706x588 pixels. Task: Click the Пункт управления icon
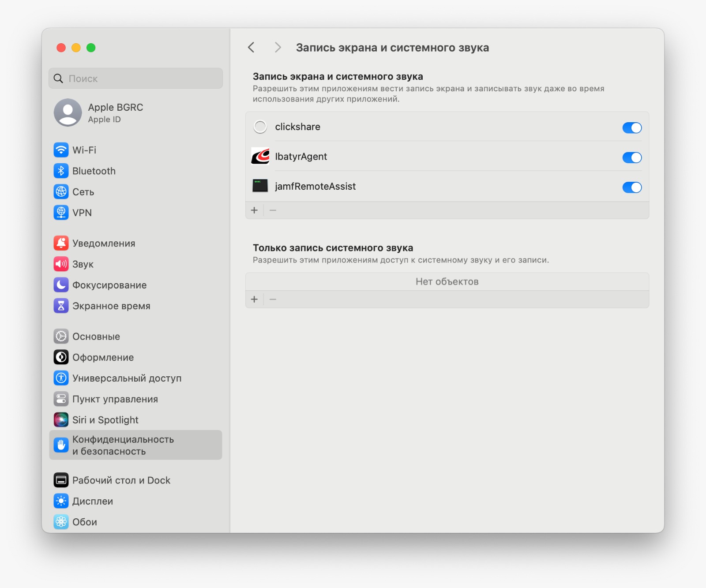(61, 399)
